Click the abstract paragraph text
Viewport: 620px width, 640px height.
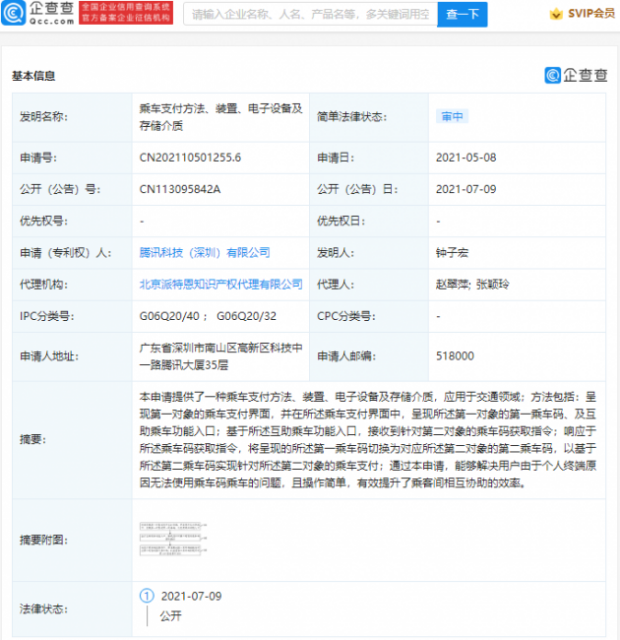click(x=368, y=440)
